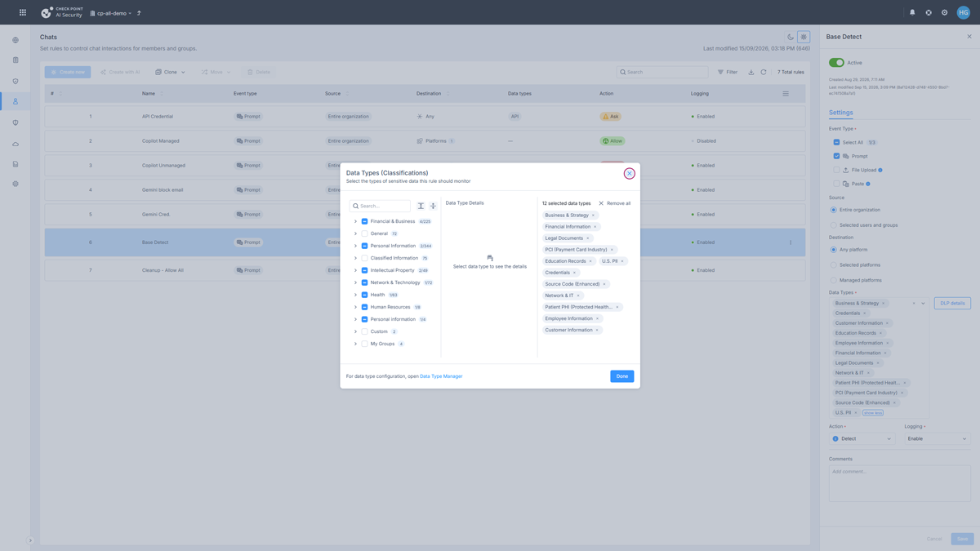Close the Data Types dialog
980x551 pixels.
tap(629, 173)
